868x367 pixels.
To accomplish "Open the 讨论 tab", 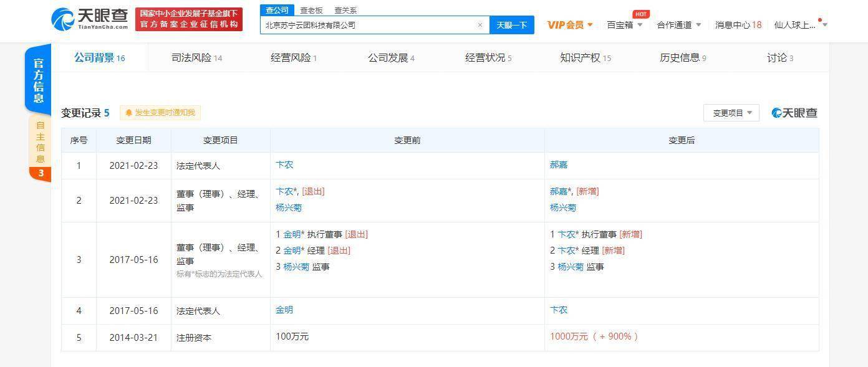I will pos(780,58).
